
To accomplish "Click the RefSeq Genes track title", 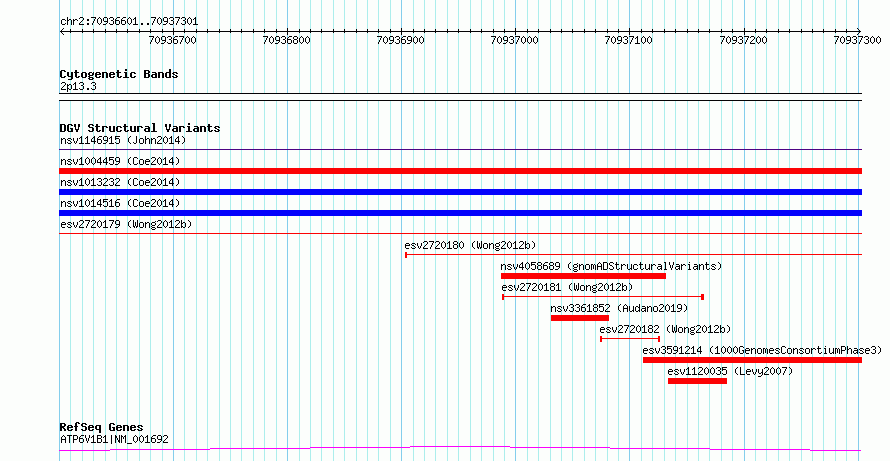I will coord(101,428).
